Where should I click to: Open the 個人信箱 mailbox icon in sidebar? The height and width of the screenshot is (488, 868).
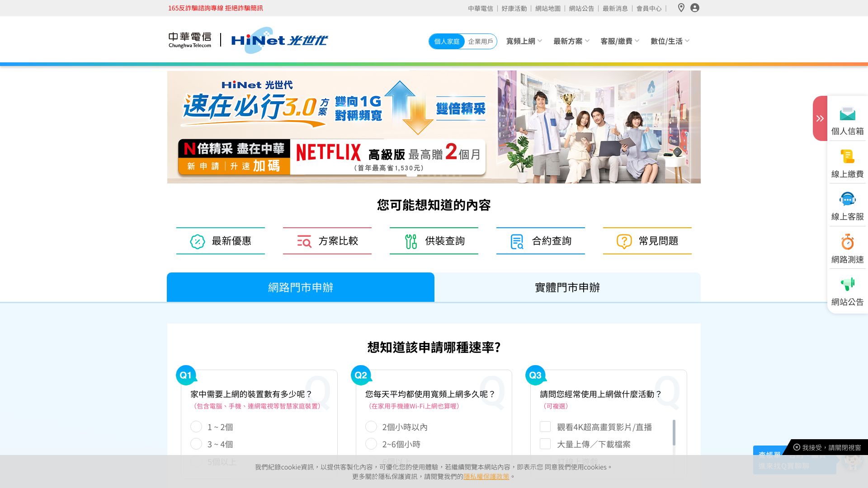(x=847, y=115)
